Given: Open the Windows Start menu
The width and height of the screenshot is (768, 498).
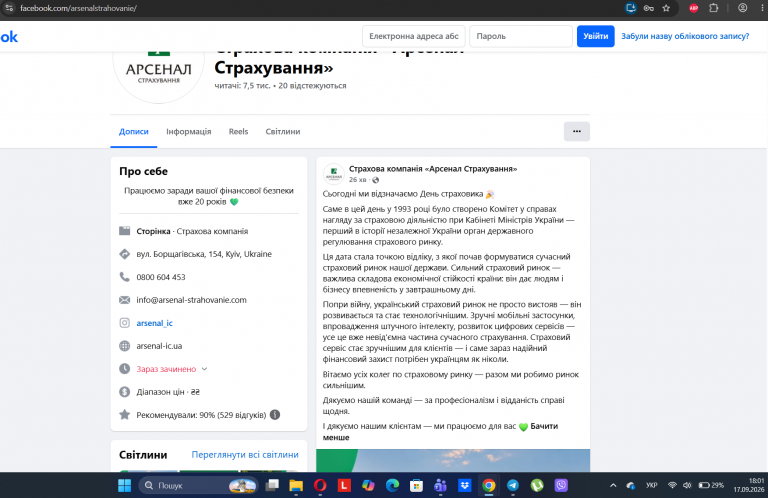Looking at the screenshot, I should coord(124,485).
